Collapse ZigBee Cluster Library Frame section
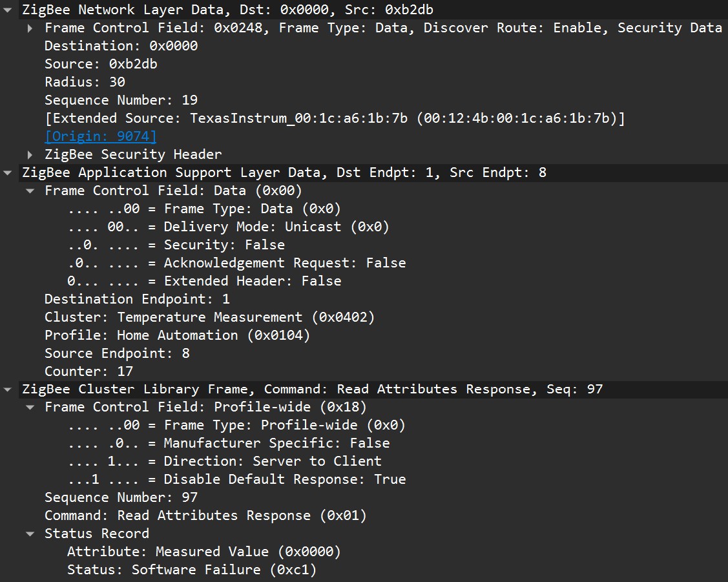 (x=8, y=390)
